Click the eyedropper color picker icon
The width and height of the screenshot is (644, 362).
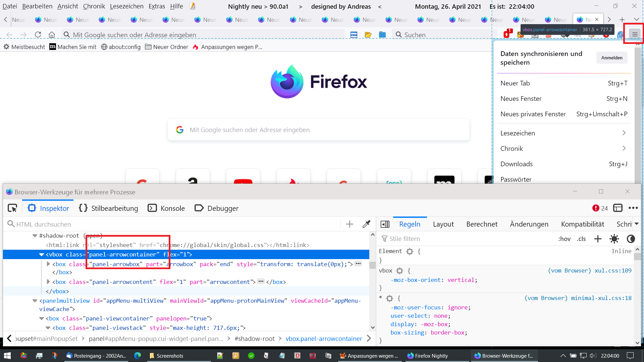click(366, 224)
